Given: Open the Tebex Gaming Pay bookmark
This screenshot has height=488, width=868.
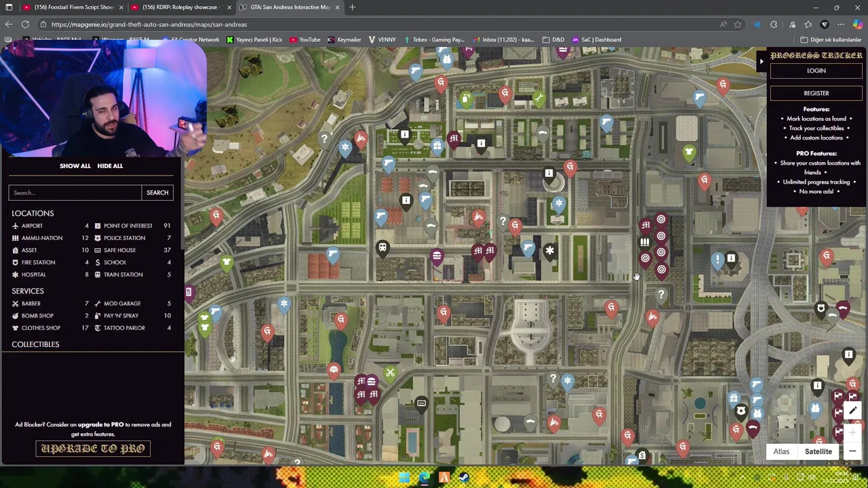Looking at the screenshot, I should (x=436, y=39).
